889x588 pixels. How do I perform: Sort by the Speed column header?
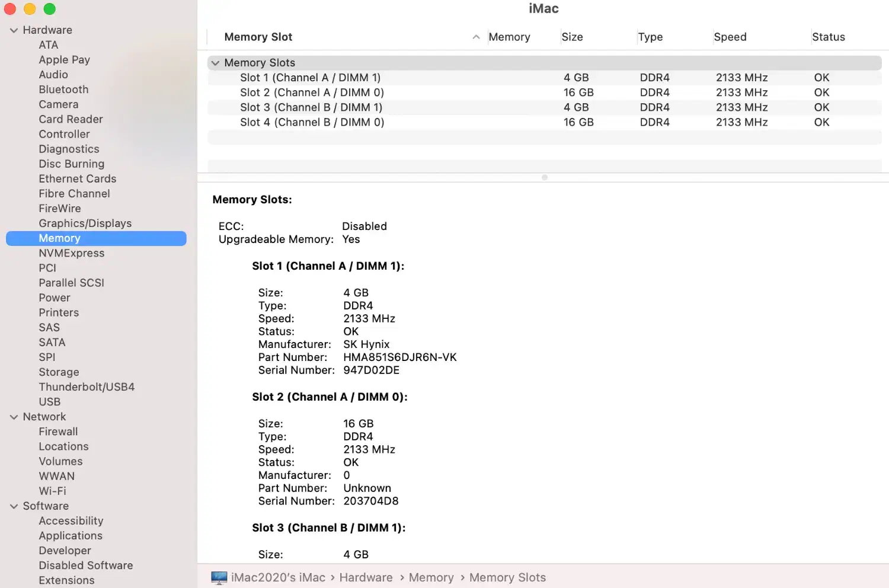(x=730, y=37)
